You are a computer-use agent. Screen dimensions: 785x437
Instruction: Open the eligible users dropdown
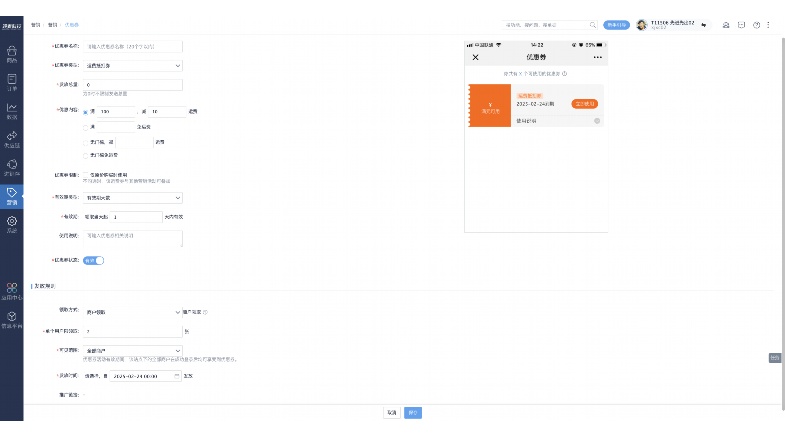pyautogui.click(x=133, y=351)
